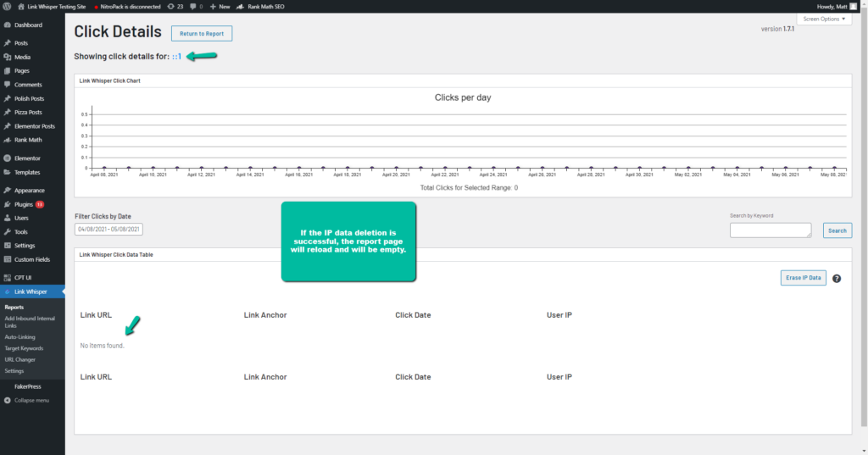Viewport: 868px width, 455px height.
Task: Click the help question mark icon
Action: click(837, 279)
